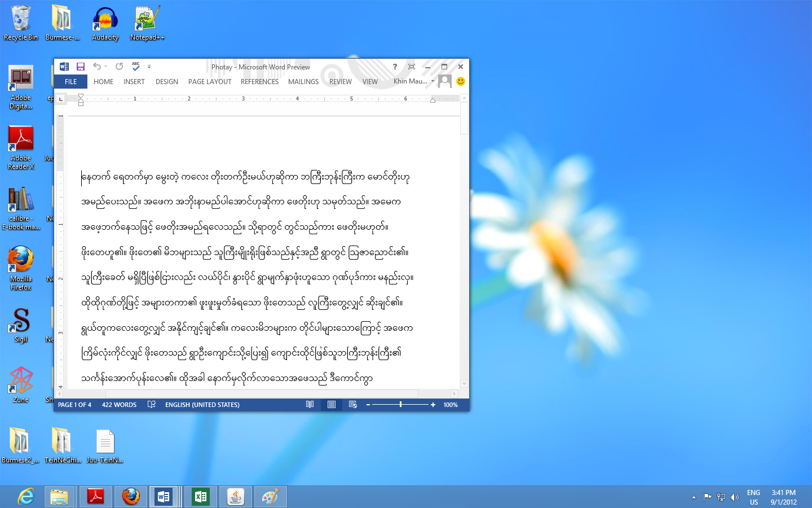The image size is (812, 508).
Task: Open Internet Explorer from the taskbar
Action: 25,497
